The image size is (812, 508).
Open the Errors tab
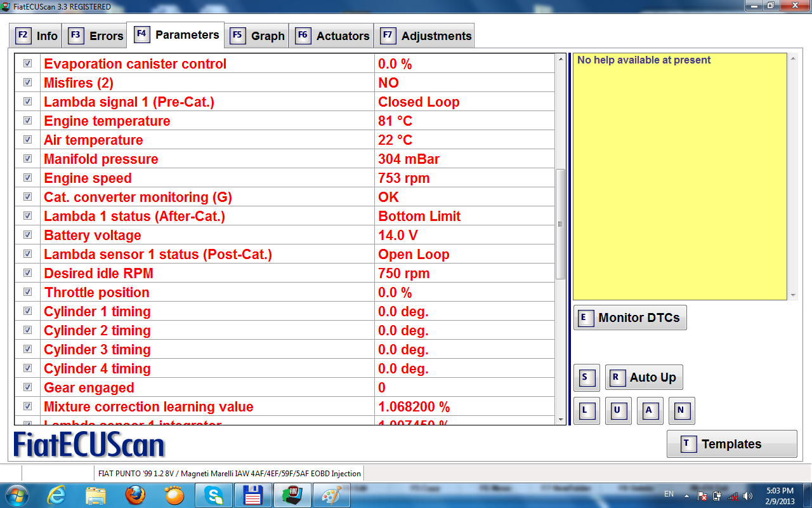click(x=96, y=36)
